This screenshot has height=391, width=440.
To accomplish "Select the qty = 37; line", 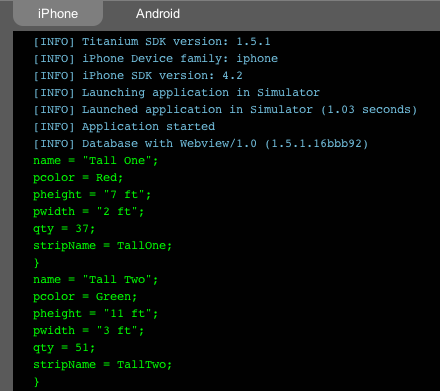I will (64, 229).
